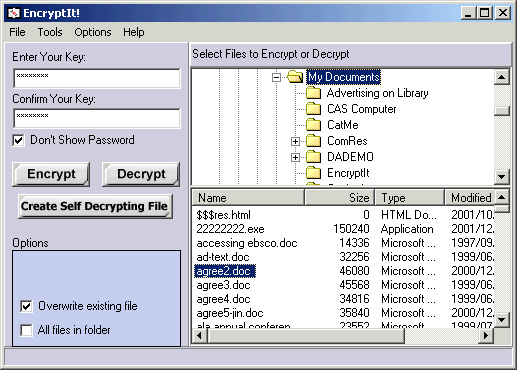Viewport: 517px width, 370px height.
Task: Open the Options menu
Action: pos(93,32)
